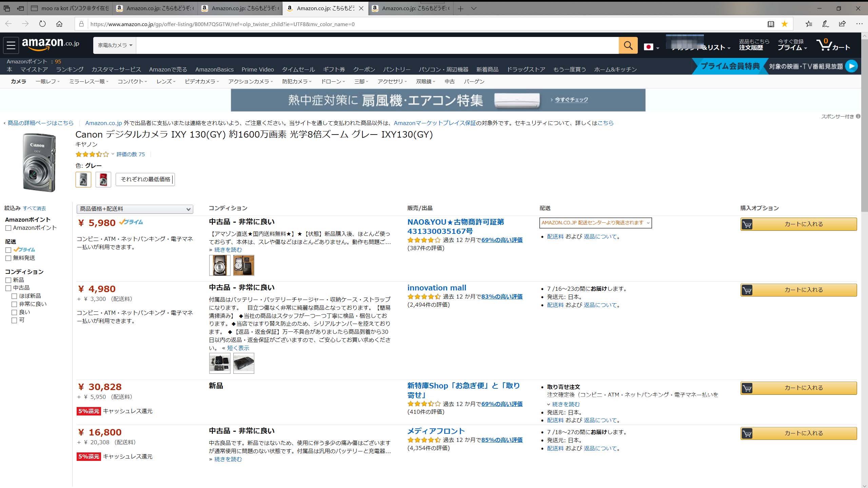Image resolution: width=868 pixels, height=488 pixels.
Task: Open the Amazon hamburger menu
Action: click(x=11, y=45)
